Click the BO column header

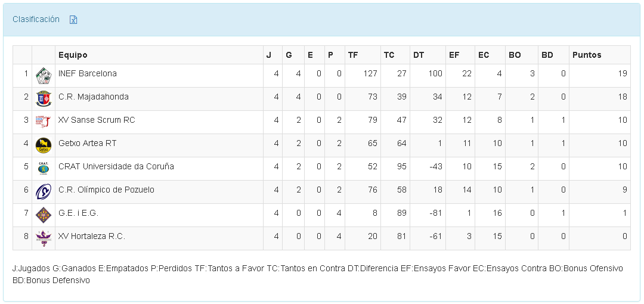(x=515, y=55)
